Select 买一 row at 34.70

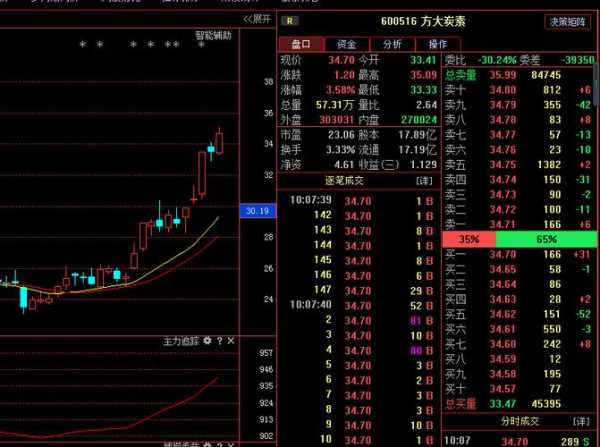click(518, 254)
